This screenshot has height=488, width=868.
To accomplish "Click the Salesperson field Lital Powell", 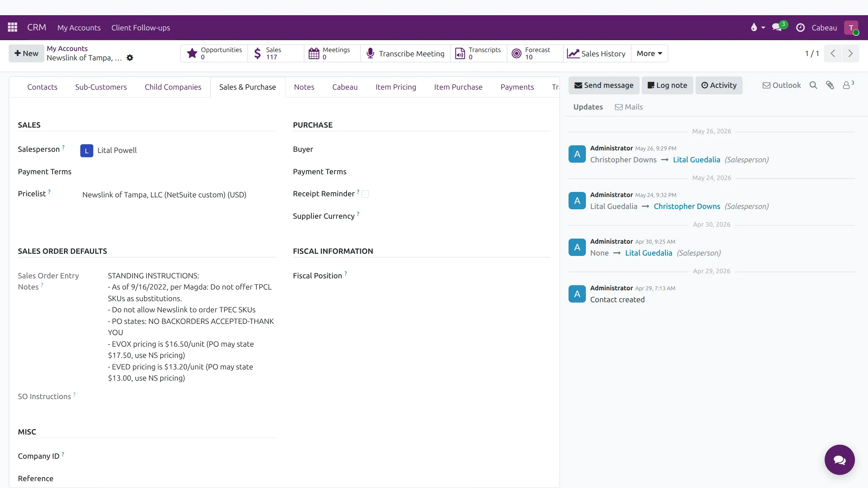I will 117,150.
